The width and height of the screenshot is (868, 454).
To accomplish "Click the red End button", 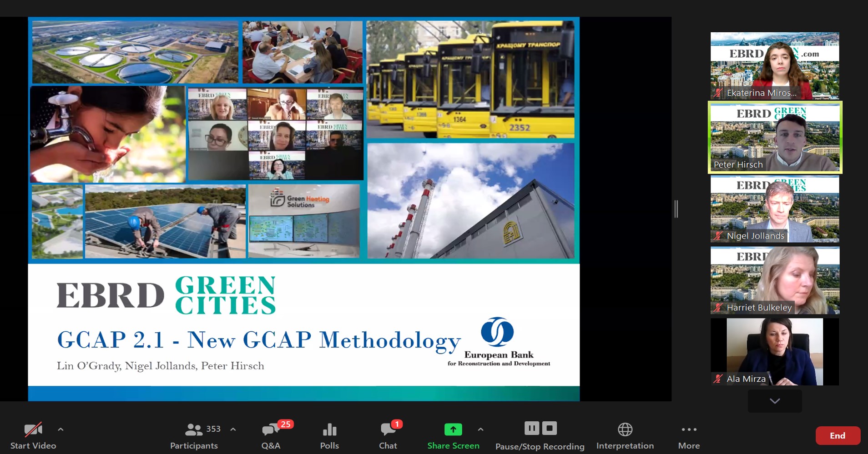I will click(x=838, y=435).
